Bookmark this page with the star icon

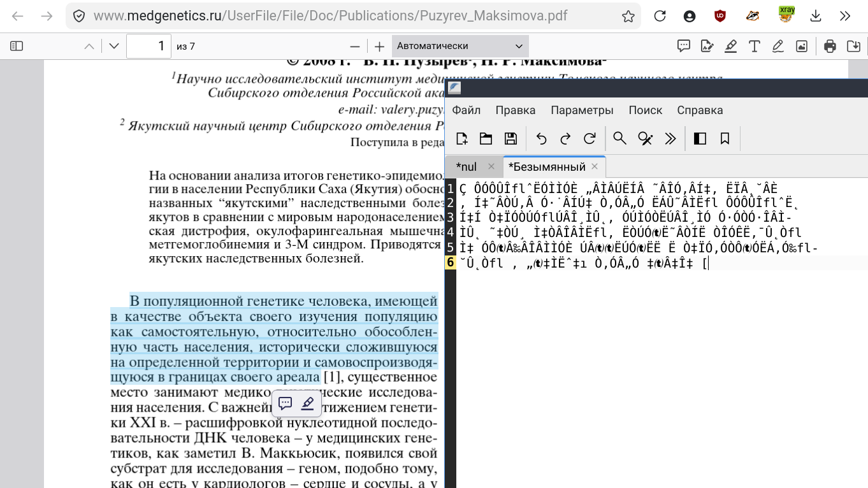point(628,16)
